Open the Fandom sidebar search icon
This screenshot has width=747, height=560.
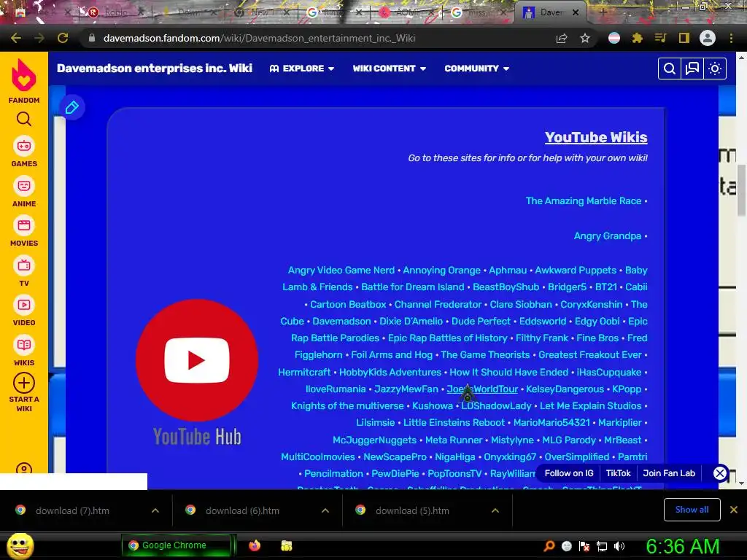coord(24,119)
